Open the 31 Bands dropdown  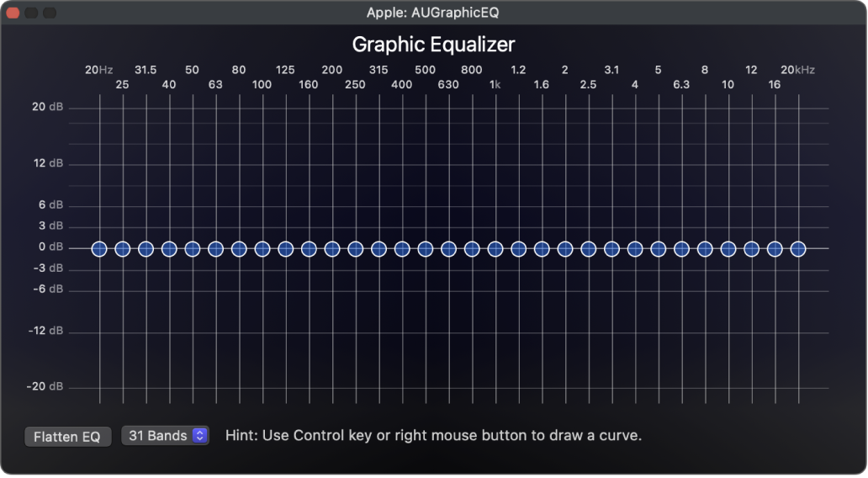pos(165,436)
